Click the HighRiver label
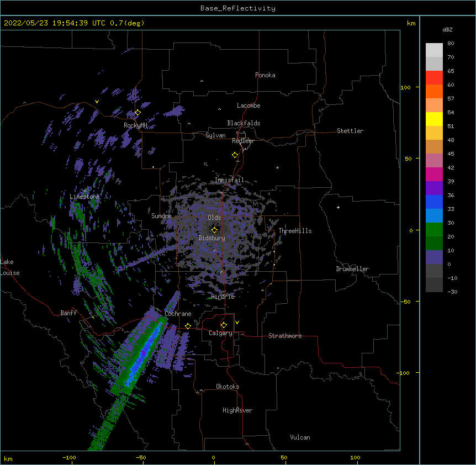 237,410
